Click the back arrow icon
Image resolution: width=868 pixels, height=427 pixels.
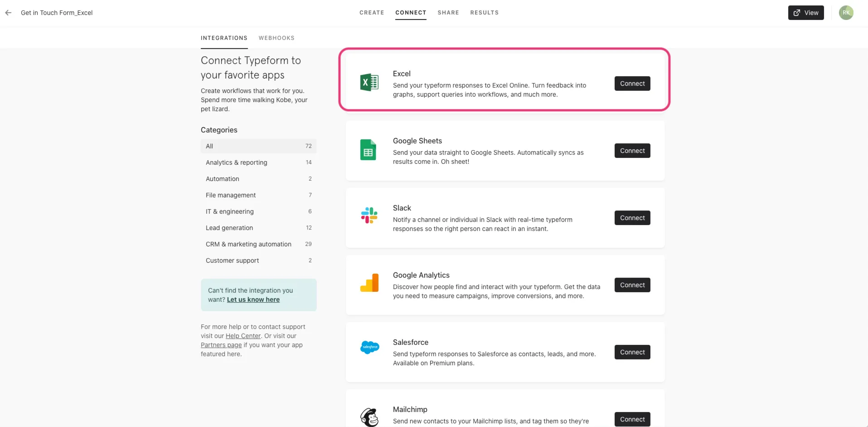(8, 13)
